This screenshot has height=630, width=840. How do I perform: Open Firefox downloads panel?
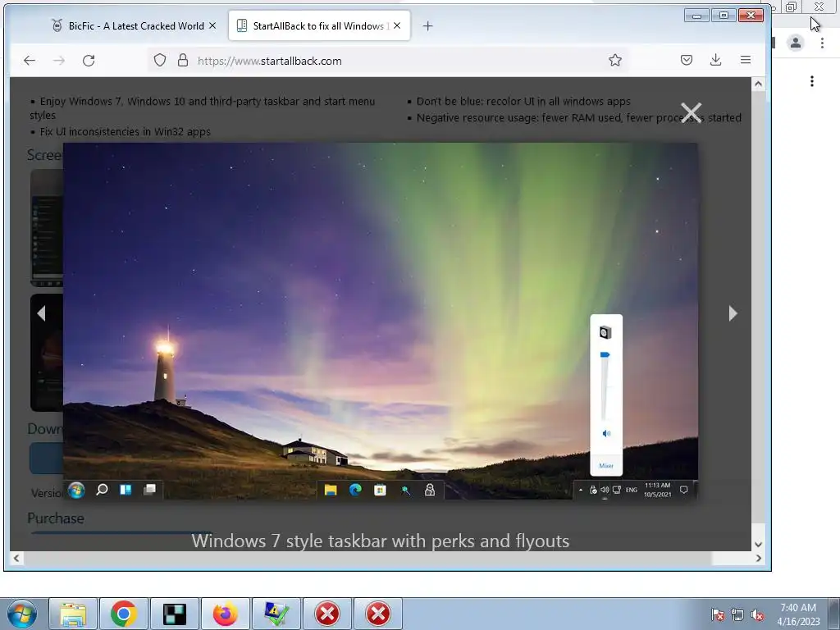pyautogui.click(x=715, y=60)
